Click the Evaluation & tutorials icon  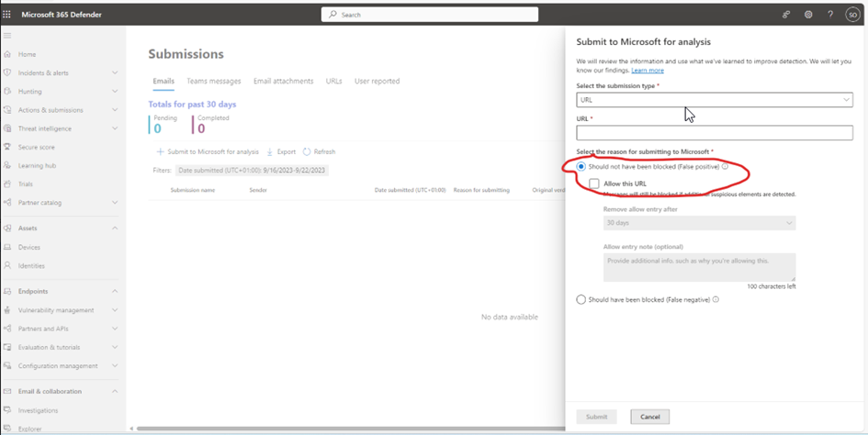click(x=7, y=347)
